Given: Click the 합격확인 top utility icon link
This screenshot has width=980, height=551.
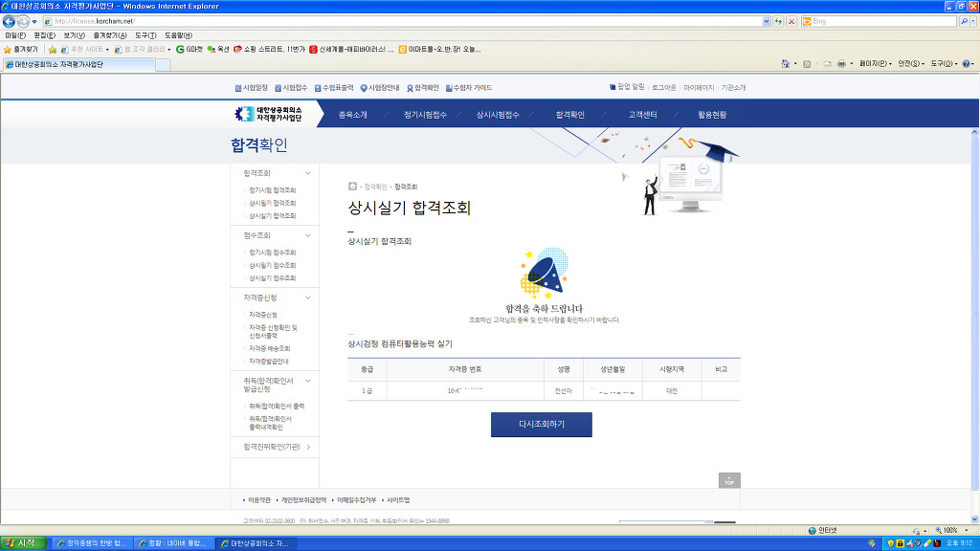Looking at the screenshot, I should coord(422,88).
